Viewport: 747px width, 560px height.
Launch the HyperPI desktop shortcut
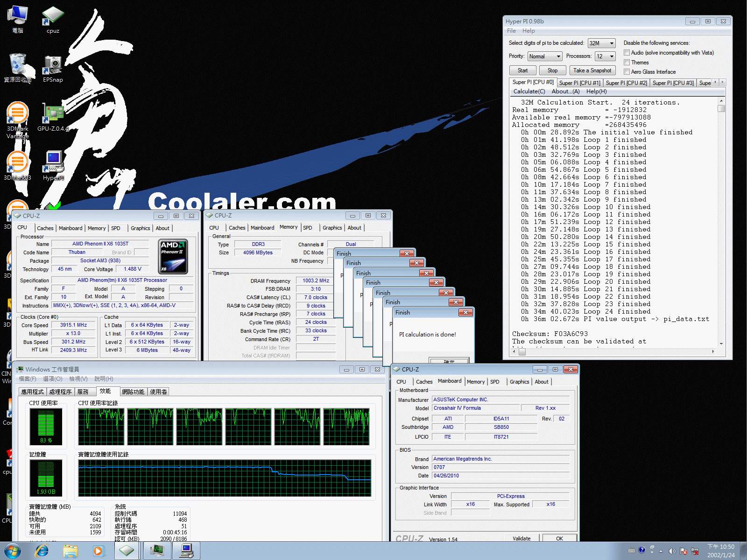53,166
